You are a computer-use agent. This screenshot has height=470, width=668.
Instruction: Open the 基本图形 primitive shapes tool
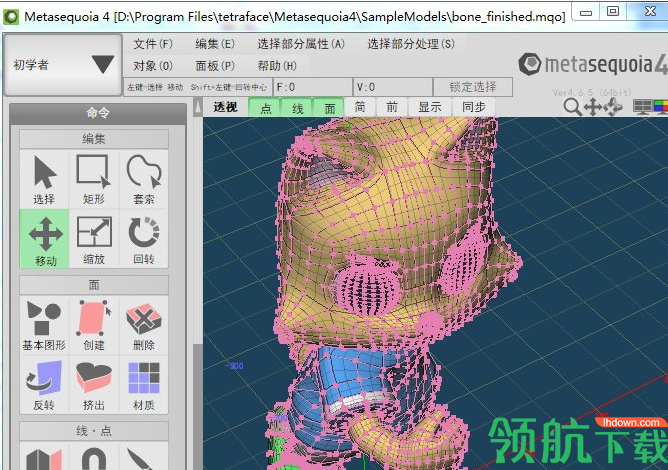pos(44,325)
